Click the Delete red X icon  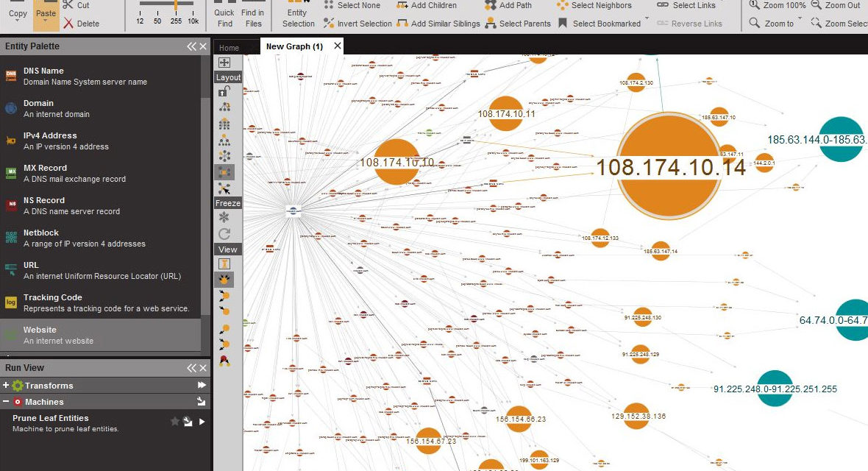(68, 24)
